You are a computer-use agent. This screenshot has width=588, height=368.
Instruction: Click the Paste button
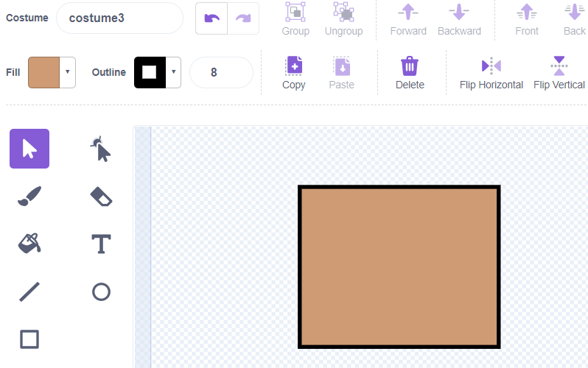[x=342, y=73]
